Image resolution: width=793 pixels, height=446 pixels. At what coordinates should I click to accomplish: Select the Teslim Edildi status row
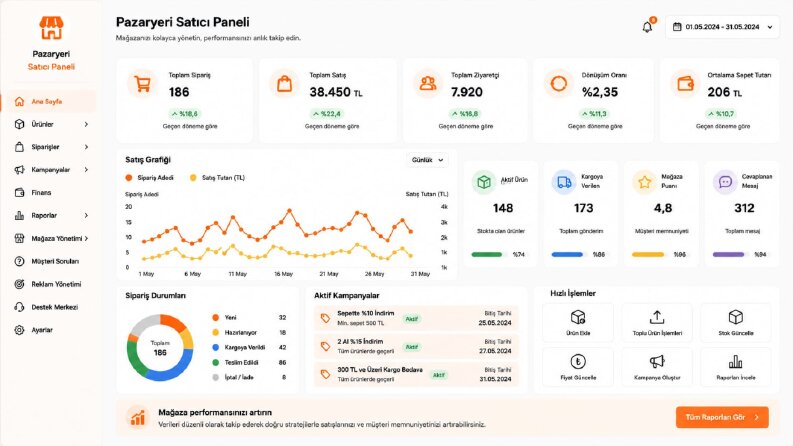[x=249, y=363]
